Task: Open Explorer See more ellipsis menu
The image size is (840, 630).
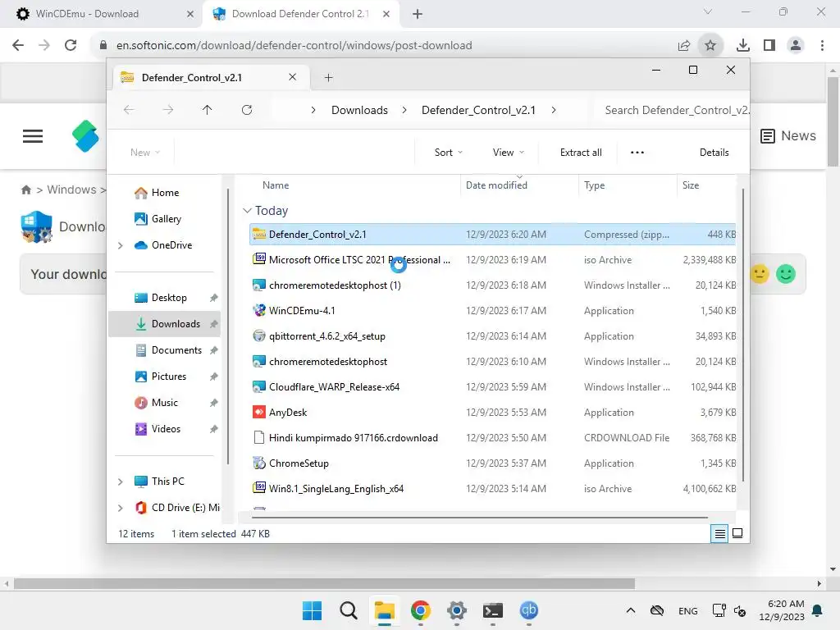Action: tap(637, 153)
